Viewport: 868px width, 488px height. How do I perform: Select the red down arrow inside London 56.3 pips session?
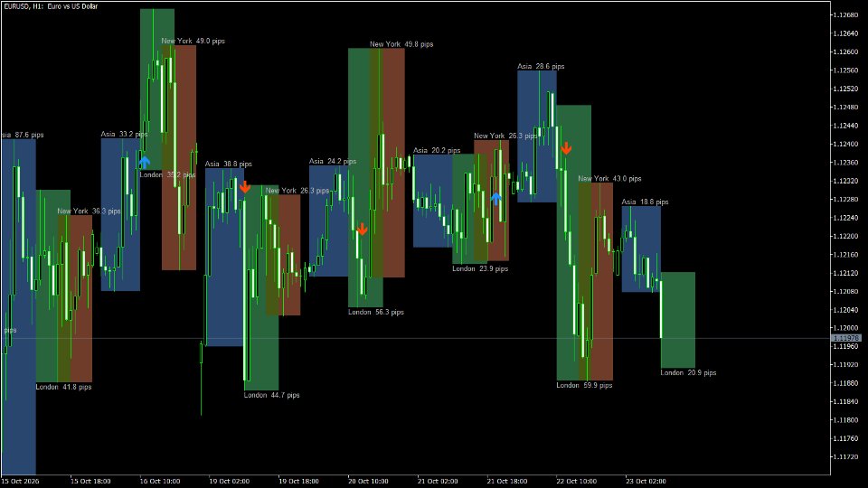click(362, 229)
